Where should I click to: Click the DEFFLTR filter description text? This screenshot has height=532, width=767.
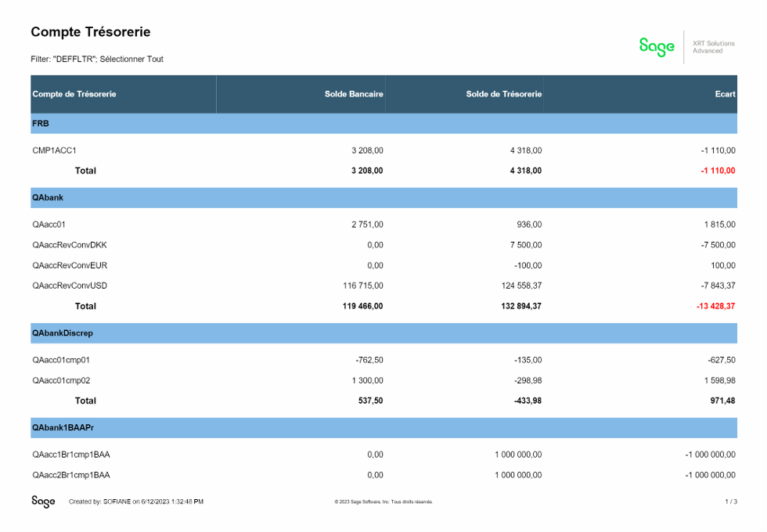(x=97, y=59)
